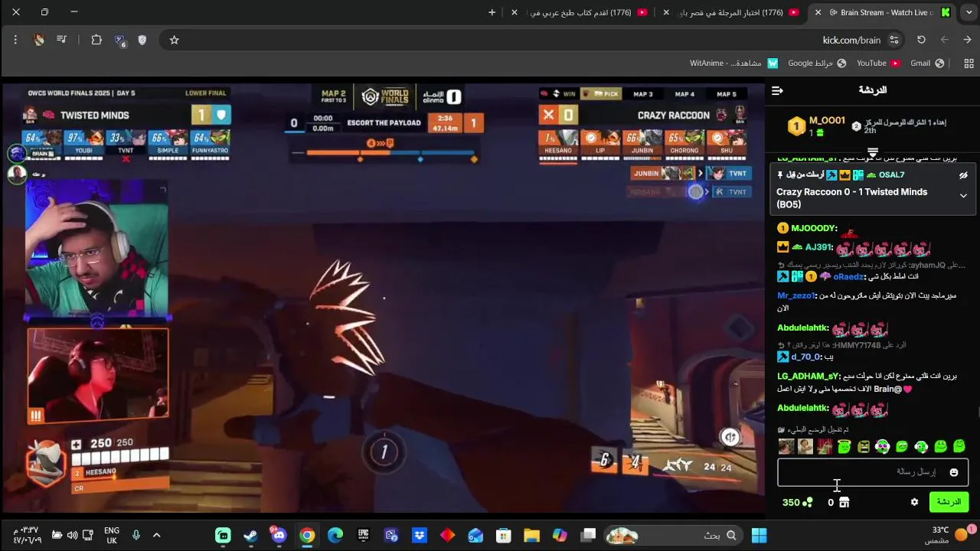This screenshot has width=980, height=551.
Task: Open Dropbox from the taskbar
Action: click(420, 535)
